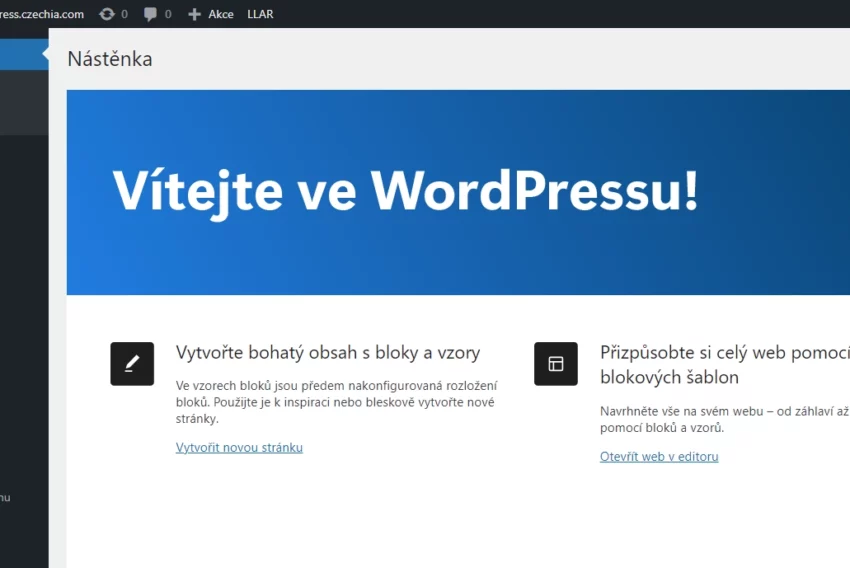Open the LLAR admin bar item
The width and height of the screenshot is (850, 568).
[260, 14]
